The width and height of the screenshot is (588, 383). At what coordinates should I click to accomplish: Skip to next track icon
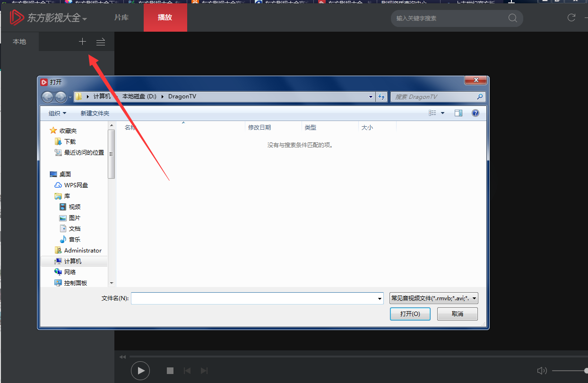pyautogui.click(x=204, y=371)
